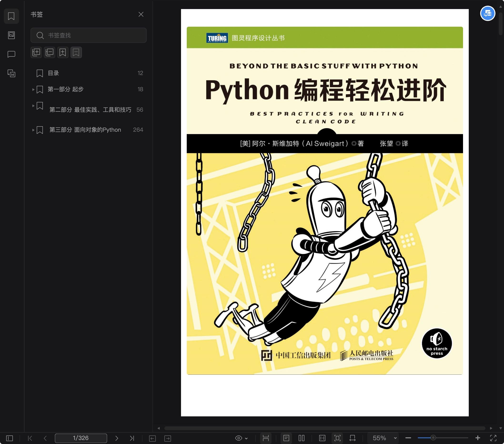Click the horizontal scrollbar right arrow
Image resolution: width=504 pixels, height=444 pixels.
pos(491,428)
